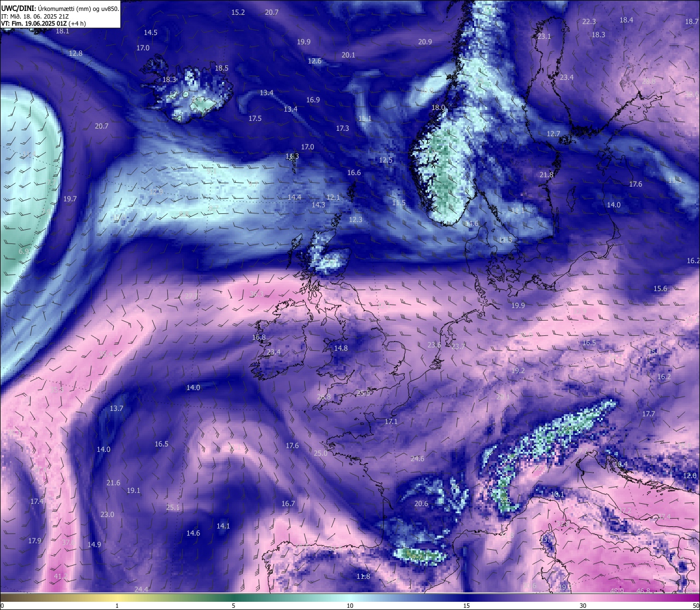Click the colorbar label 1
Image resolution: width=700 pixels, height=610 pixels.
click(x=117, y=606)
